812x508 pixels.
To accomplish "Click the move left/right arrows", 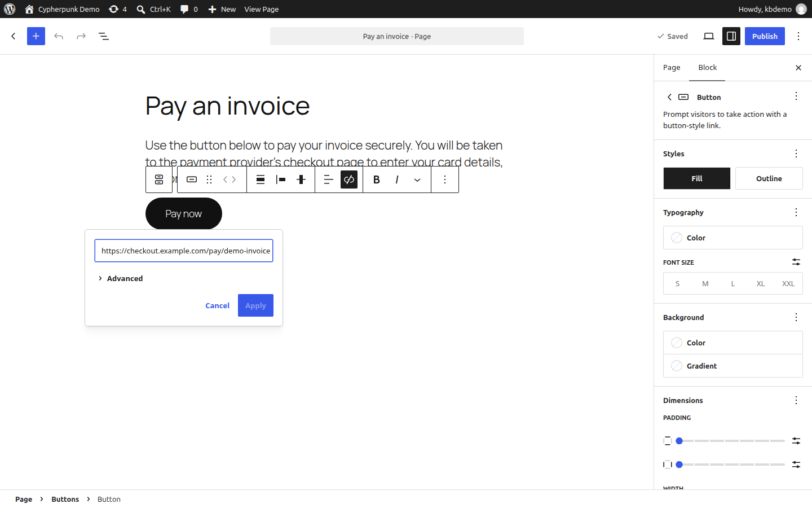I will pyautogui.click(x=230, y=179).
